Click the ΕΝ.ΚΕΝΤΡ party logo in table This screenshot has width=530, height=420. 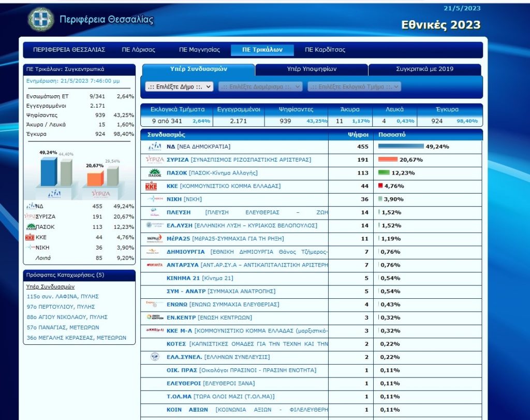[155, 317]
